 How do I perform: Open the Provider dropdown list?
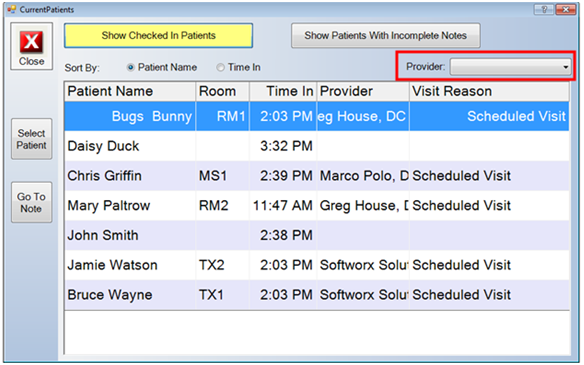click(x=510, y=67)
